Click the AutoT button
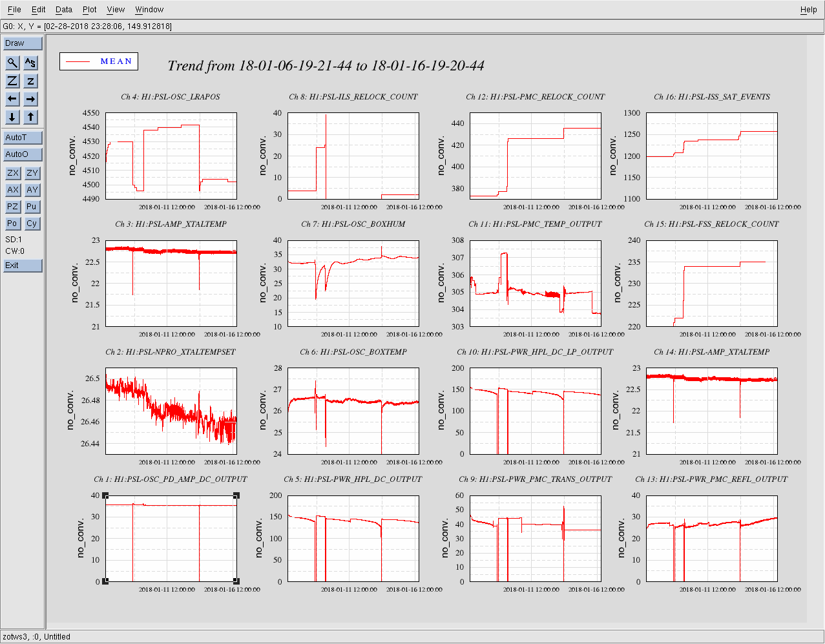825x644 pixels. (23, 138)
